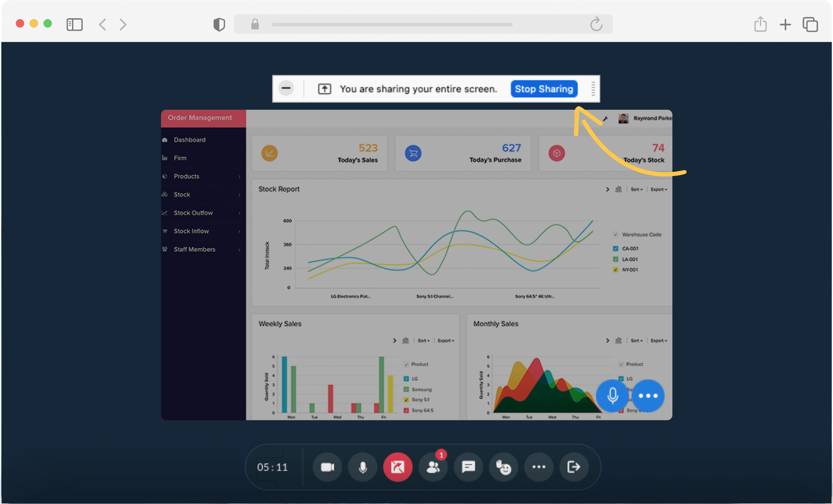Viewport: 833px width, 504px height.
Task: Open the Weekly Sales Export dropdown
Action: click(x=446, y=341)
